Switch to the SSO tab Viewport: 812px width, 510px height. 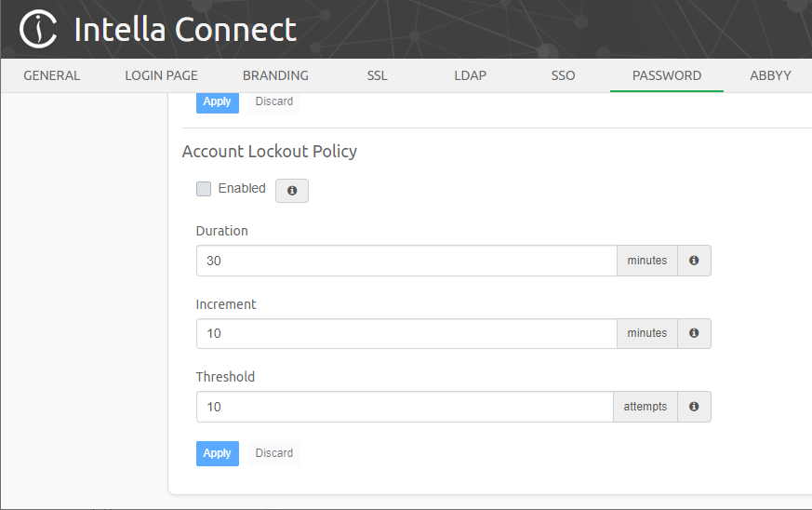(563, 75)
